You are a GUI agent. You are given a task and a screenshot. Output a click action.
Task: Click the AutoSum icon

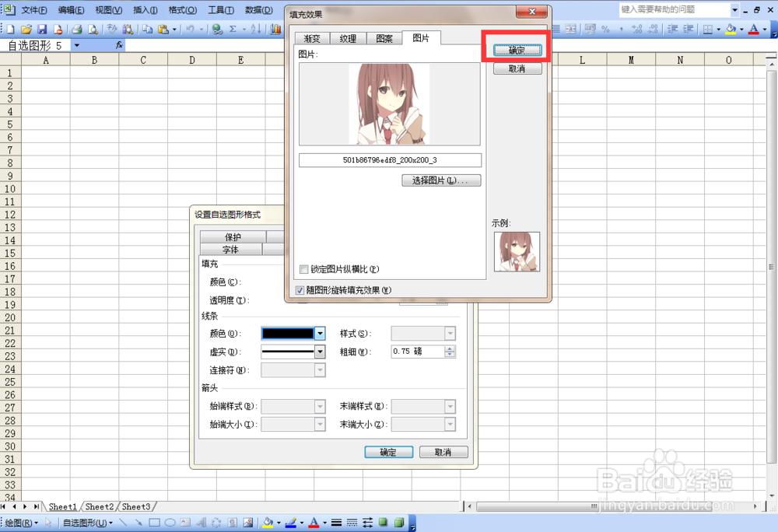(x=234, y=28)
